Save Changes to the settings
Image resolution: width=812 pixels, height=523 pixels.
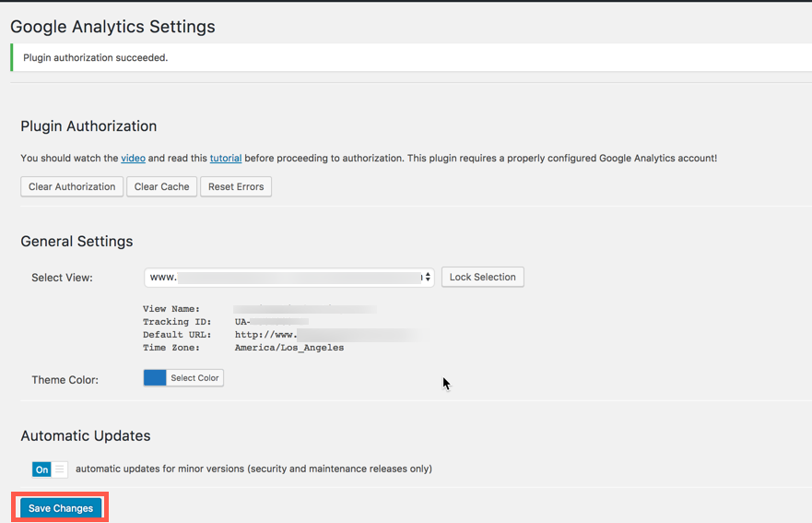pyautogui.click(x=61, y=508)
